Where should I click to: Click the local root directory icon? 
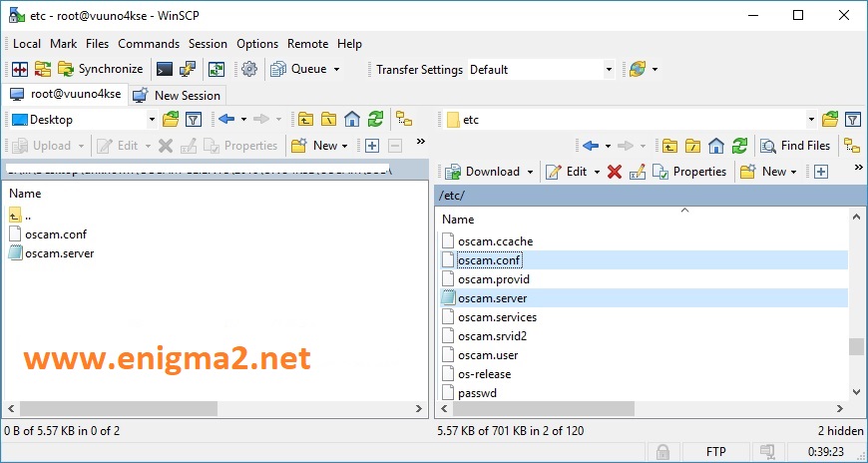(328, 119)
